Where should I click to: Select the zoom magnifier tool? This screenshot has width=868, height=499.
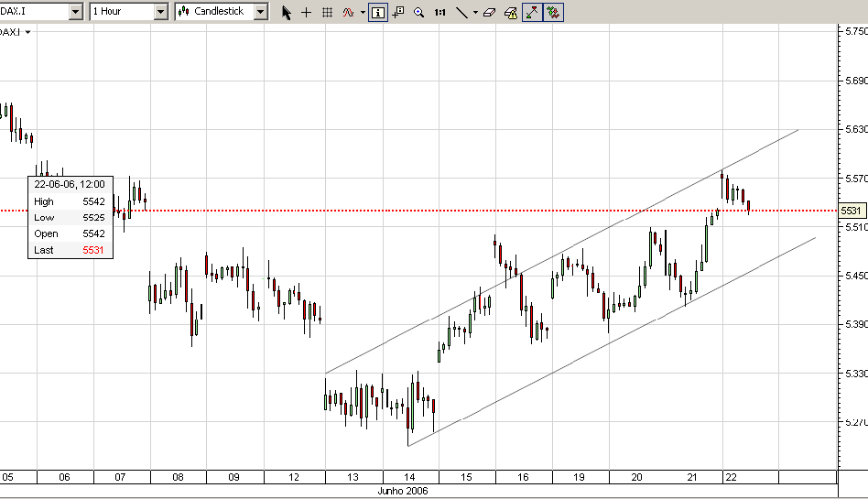coord(419,12)
